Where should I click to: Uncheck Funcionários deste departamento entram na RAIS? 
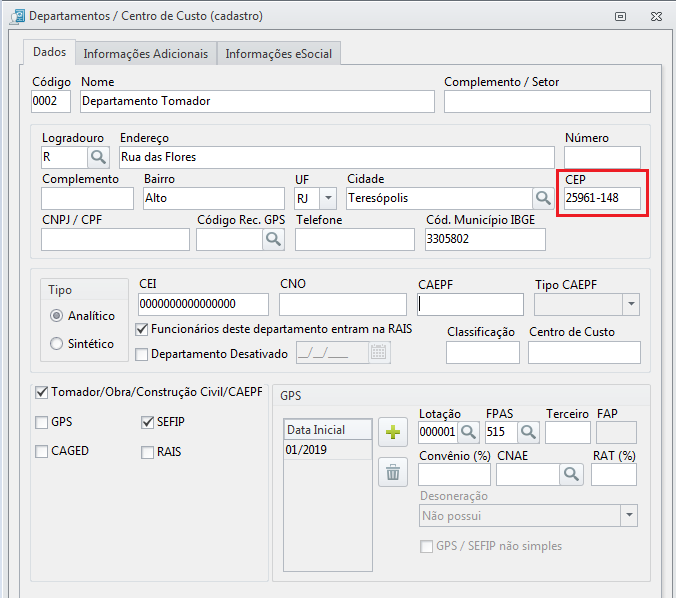[x=141, y=329]
